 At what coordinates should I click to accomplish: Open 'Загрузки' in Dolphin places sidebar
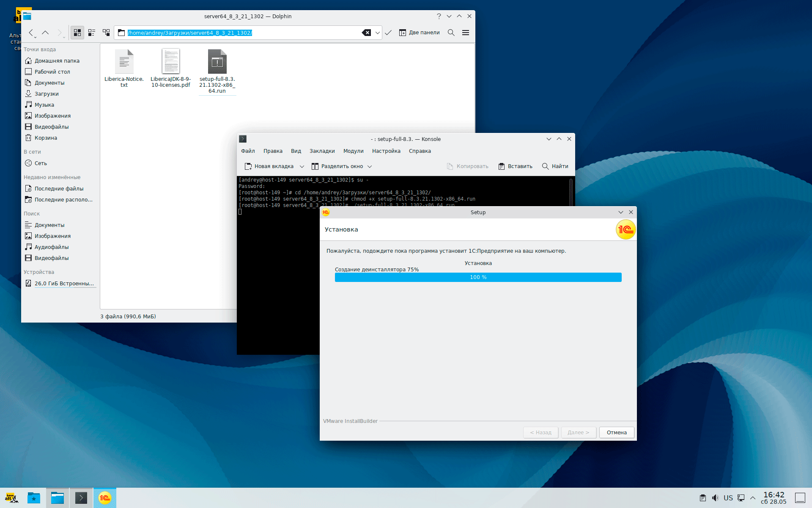47,94
